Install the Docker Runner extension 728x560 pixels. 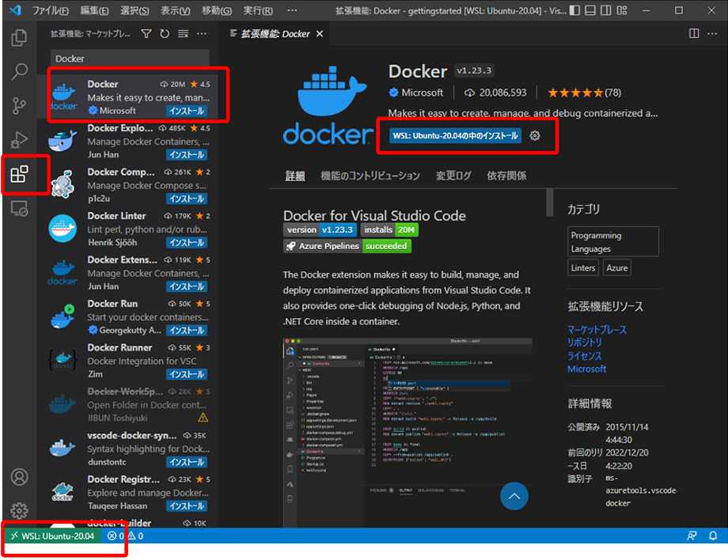tap(187, 374)
